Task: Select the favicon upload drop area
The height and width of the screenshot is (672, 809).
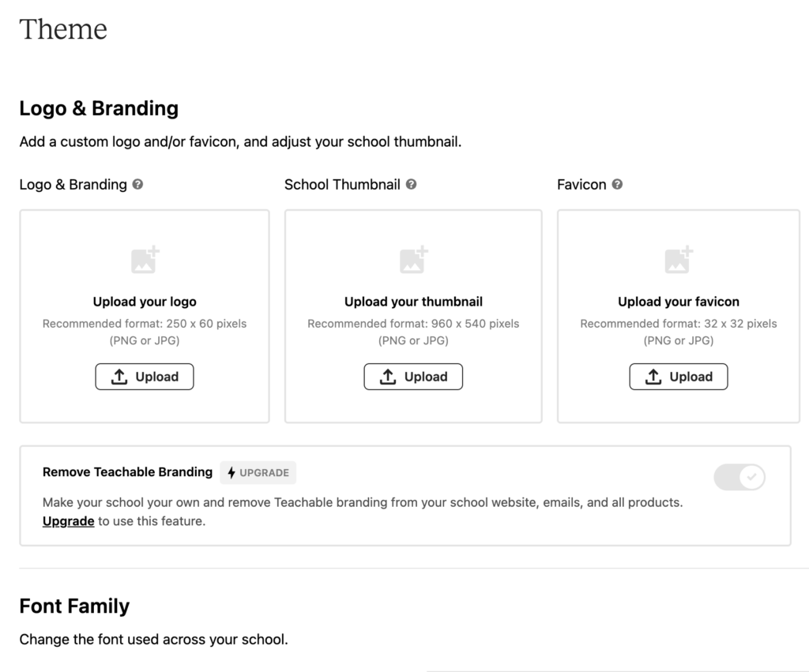Action: [679, 316]
